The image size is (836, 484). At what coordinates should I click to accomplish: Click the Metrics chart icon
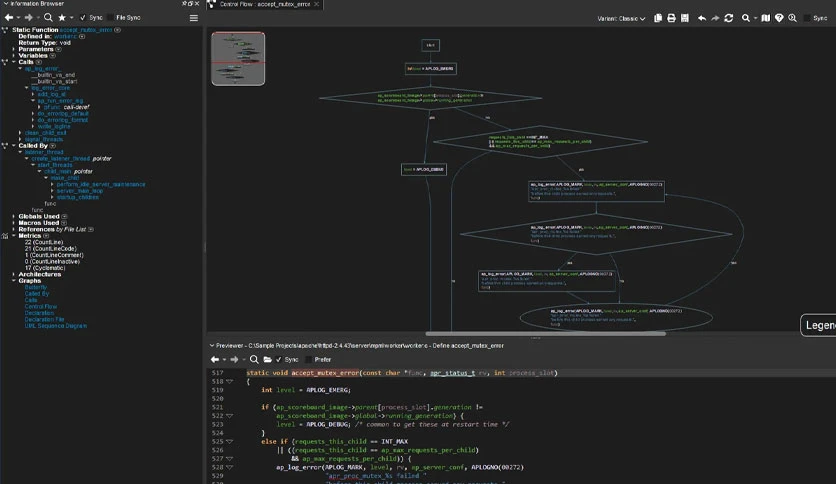pos(5,236)
